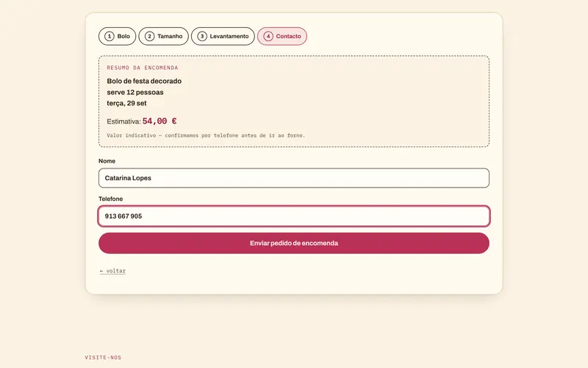The image size is (588, 368).
Task: Select the Contacto step pill
Action: (282, 36)
